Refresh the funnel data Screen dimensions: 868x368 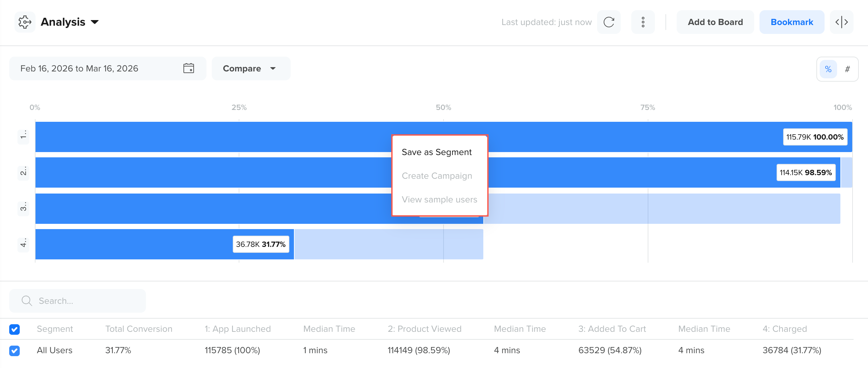click(x=609, y=22)
